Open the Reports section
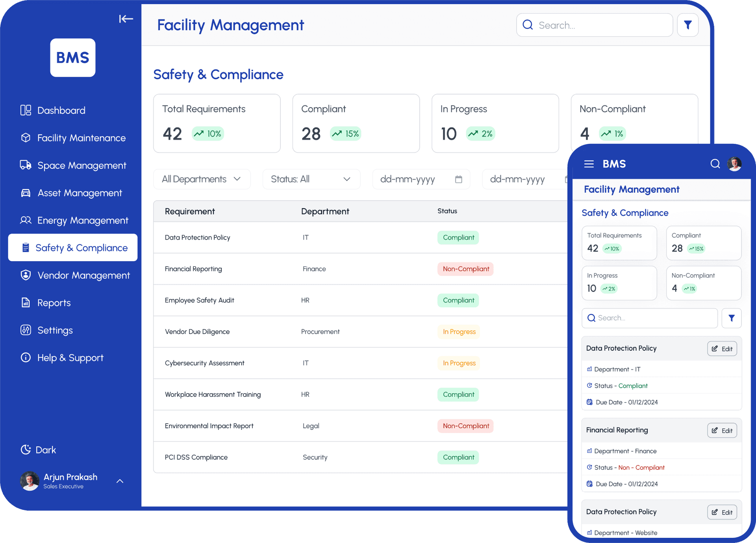756x543 pixels. coord(53,303)
